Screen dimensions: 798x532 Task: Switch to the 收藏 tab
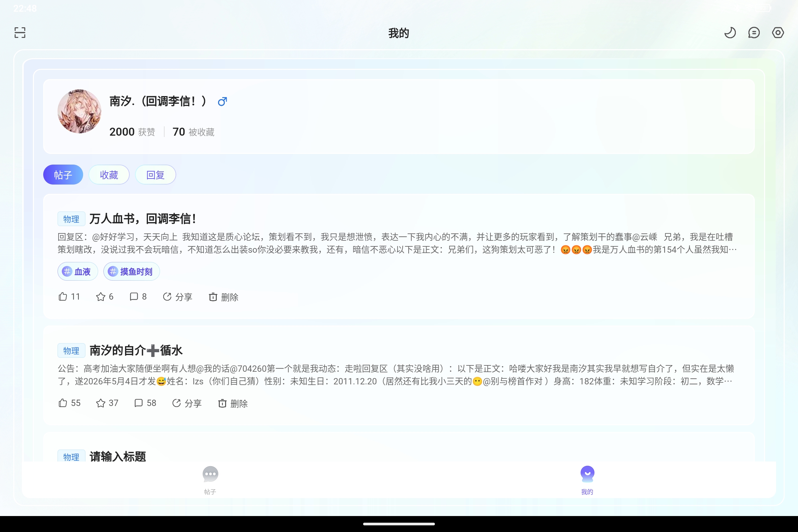109,175
